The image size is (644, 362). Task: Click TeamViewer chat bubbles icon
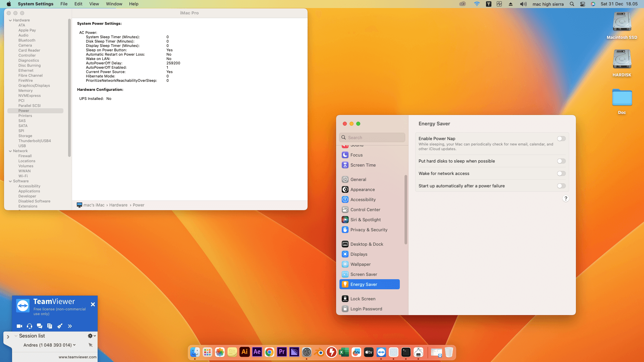[x=40, y=326]
